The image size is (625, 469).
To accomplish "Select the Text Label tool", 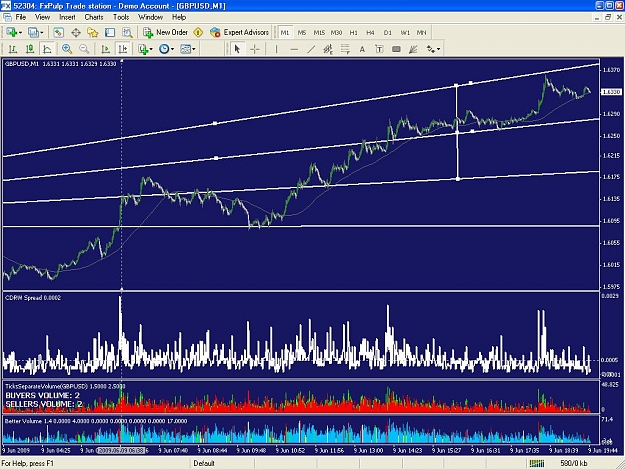I will [379, 49].
